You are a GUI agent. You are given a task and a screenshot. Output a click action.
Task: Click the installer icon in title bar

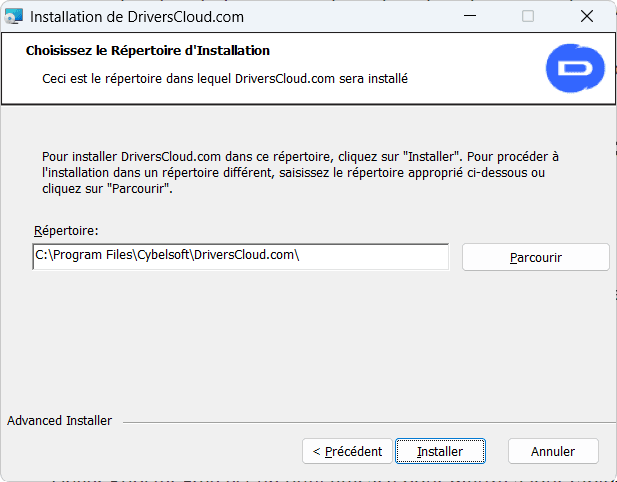point(13,17)
